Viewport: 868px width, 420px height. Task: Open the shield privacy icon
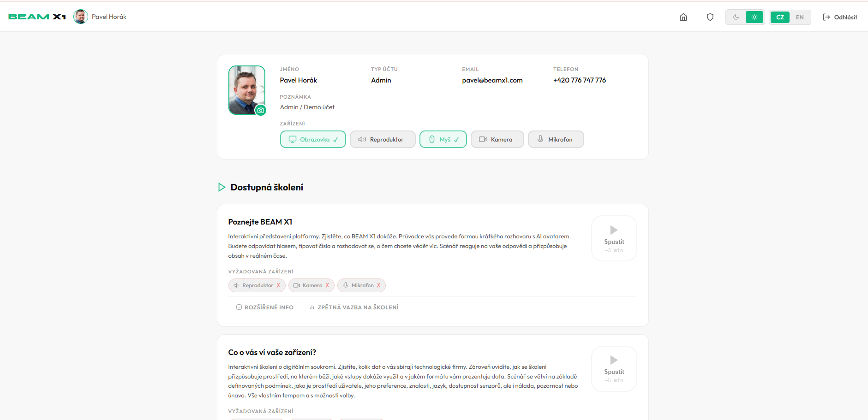(x=710, y=17)
